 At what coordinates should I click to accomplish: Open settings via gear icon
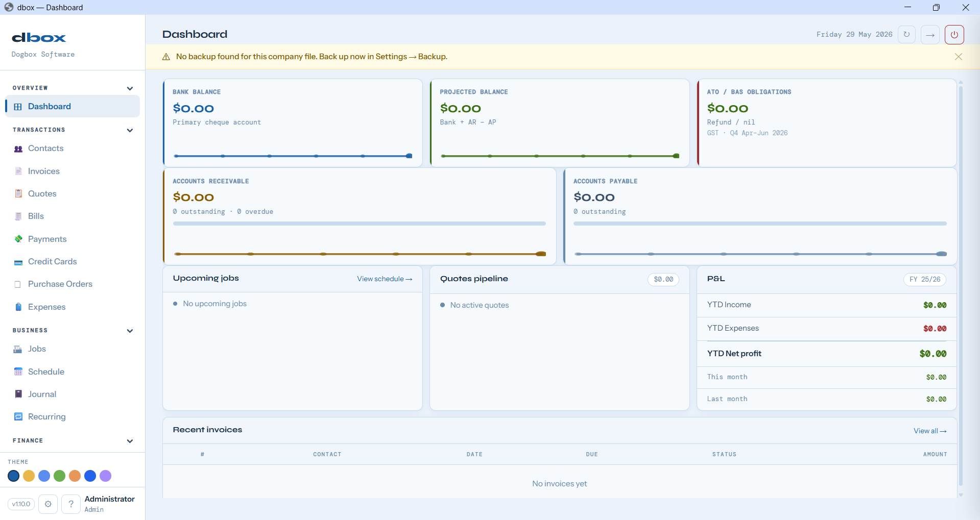click(x=48, y=504)
